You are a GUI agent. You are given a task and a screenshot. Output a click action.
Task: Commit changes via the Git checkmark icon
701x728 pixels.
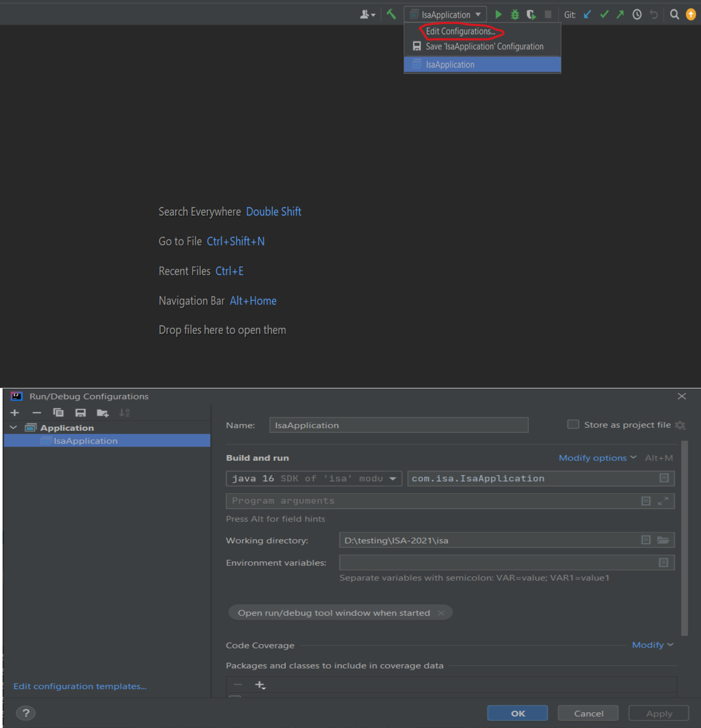tap(603, 14)
